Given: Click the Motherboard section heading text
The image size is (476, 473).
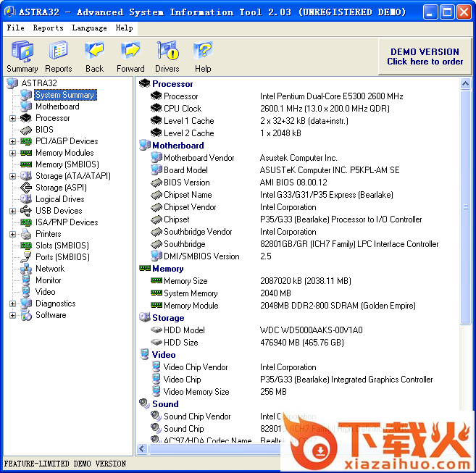Looking at the screenshot, I should click(178, 146).
